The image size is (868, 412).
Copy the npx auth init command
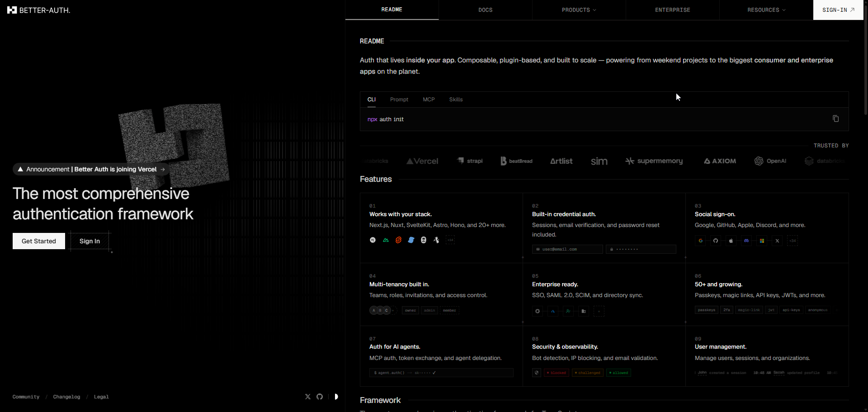coord(835,119)
